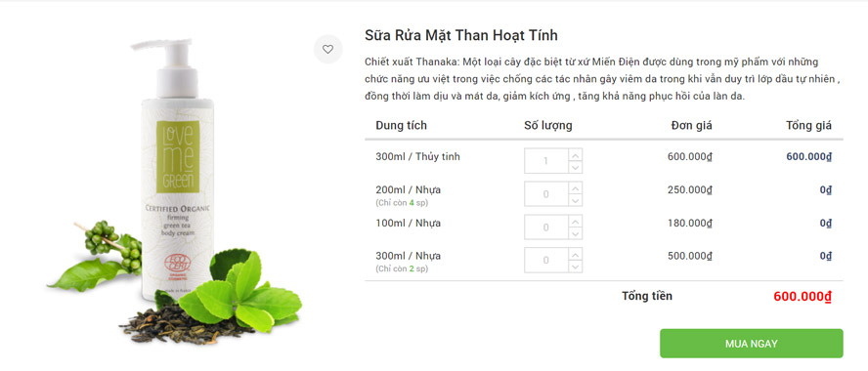Screen dimensions: 868x371
Task: Increase quantity for 300ml / Nhựa
Action: tap(575, 255)
